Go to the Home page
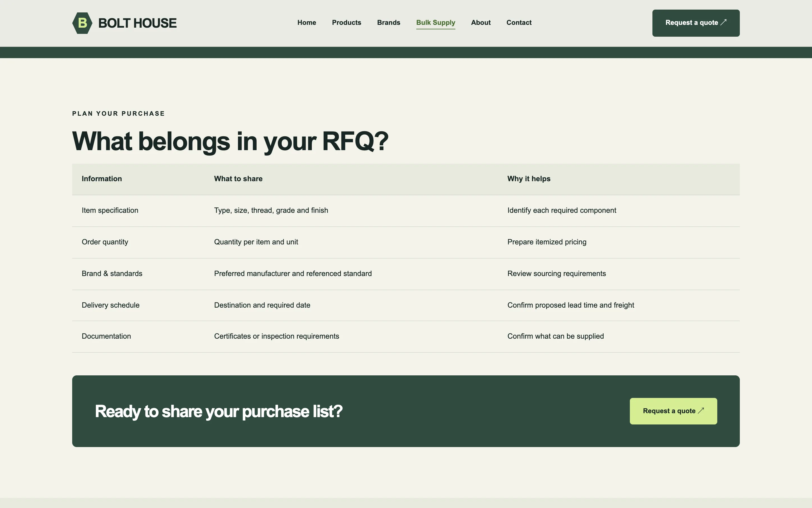812x508 pixels. (x=306, y=23)
